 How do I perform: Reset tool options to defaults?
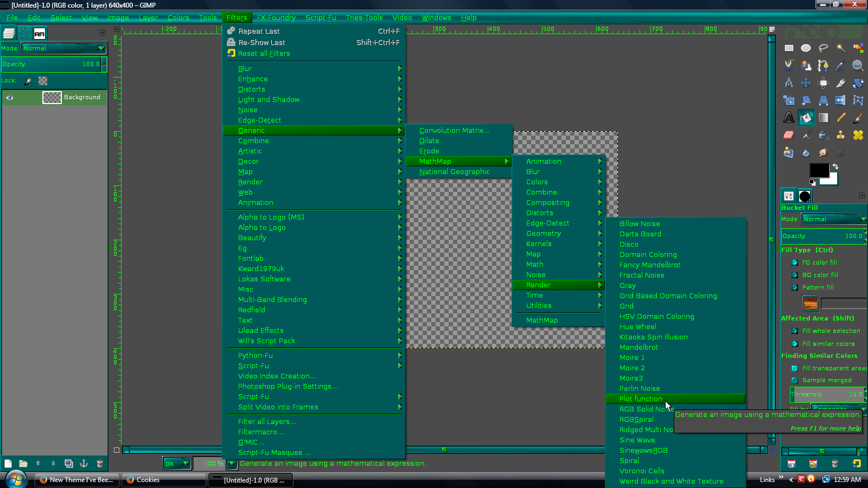pyautogui.click(x=857, y=464)
